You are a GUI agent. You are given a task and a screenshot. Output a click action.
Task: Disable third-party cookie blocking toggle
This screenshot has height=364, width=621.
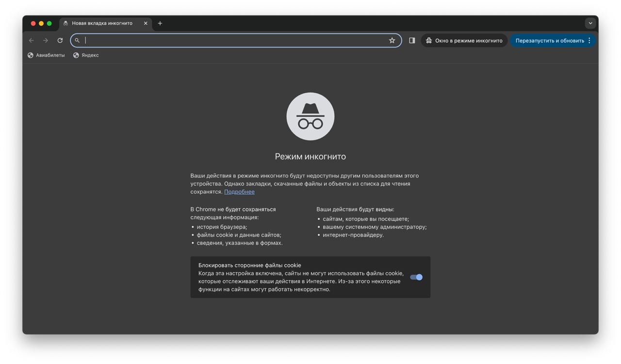pyautogui.click(x=416, y=277)
